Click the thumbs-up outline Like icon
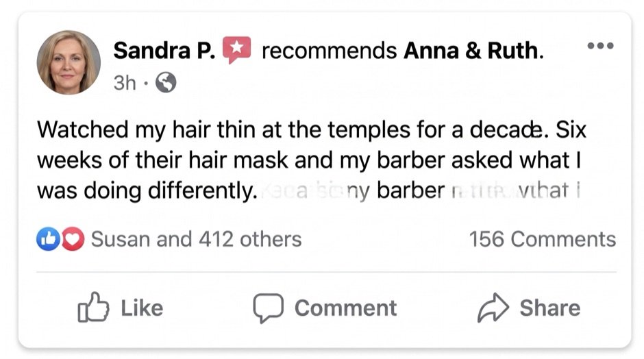The height and width of the screenshot is (359, 644). 93,307
